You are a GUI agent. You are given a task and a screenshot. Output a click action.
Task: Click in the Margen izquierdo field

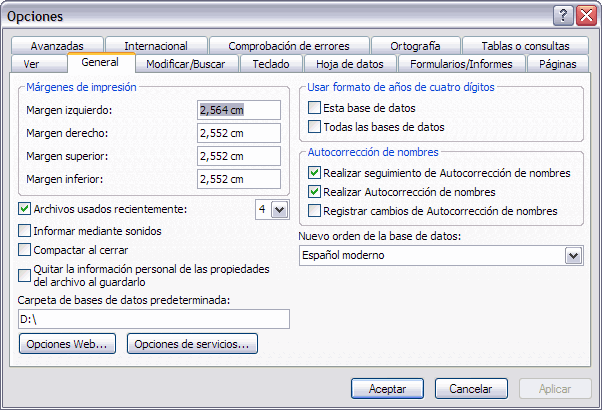point(239,109)
